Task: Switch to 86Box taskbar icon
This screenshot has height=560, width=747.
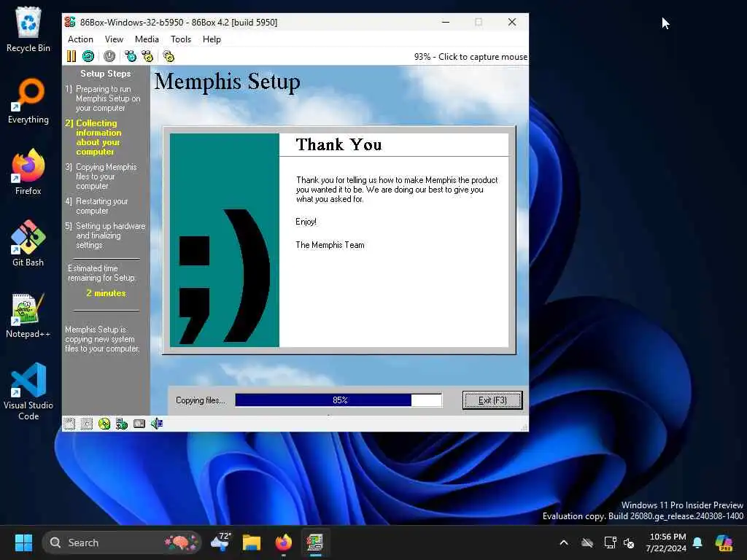Action: tap(315, 542)
